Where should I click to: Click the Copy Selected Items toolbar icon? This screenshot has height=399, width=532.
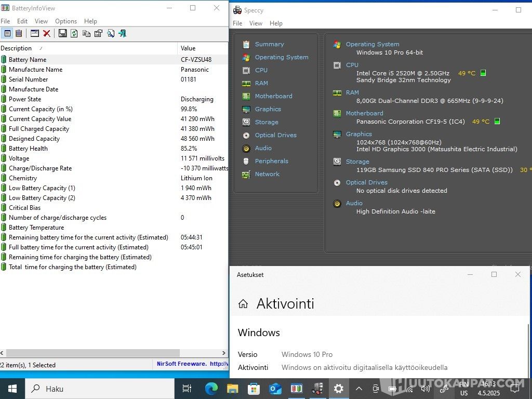coord(87,33)
